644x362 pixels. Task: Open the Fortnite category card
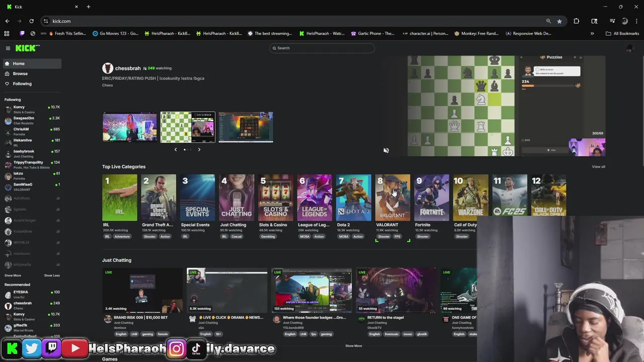[432, 198]
